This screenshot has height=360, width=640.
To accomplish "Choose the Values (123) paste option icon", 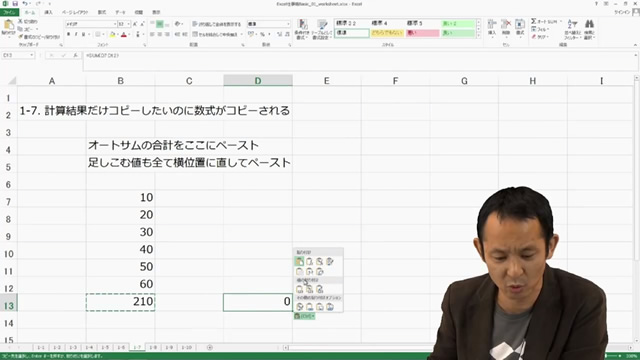I will 300,289.
